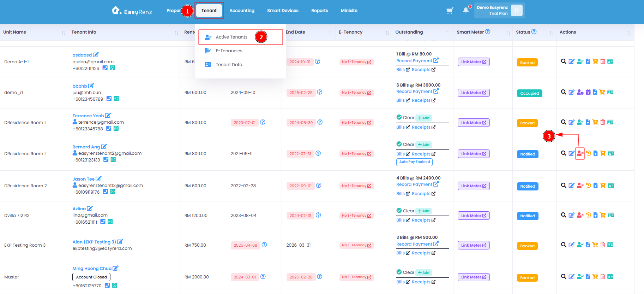Open Demo Easyrenz account profile menu

tap(499, 11)
